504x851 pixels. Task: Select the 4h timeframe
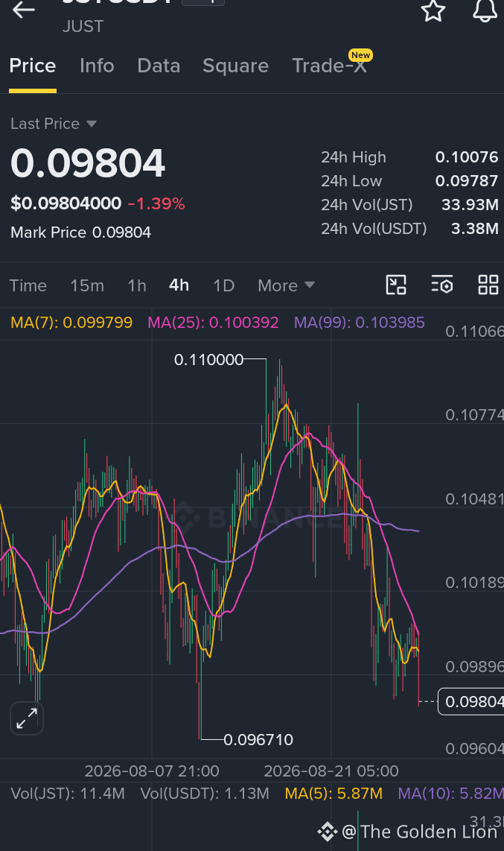[179, 285]
